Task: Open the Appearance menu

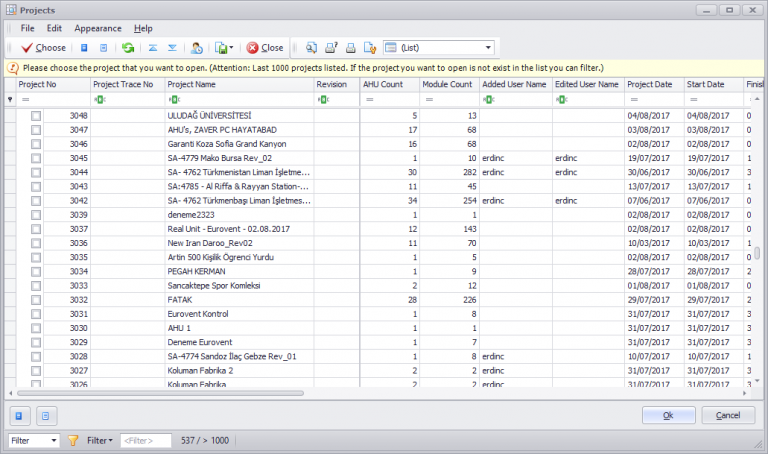Action: click(x=98, y=28)
